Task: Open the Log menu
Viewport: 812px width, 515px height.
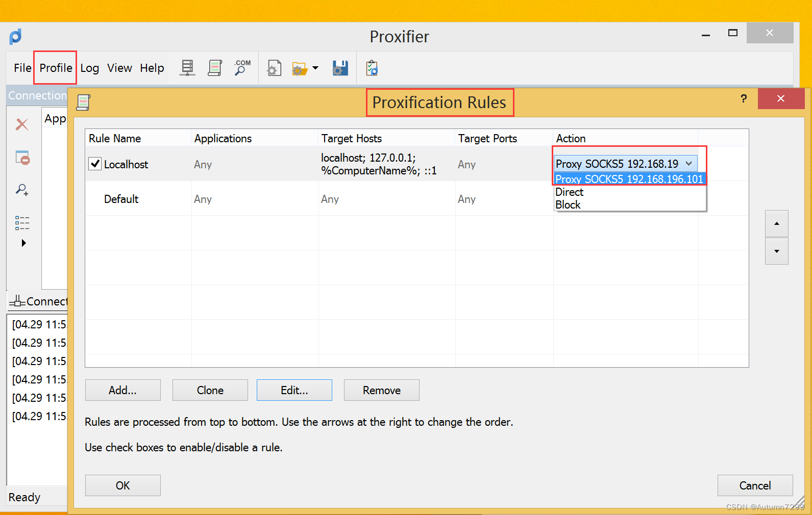Action: [89, 68]
